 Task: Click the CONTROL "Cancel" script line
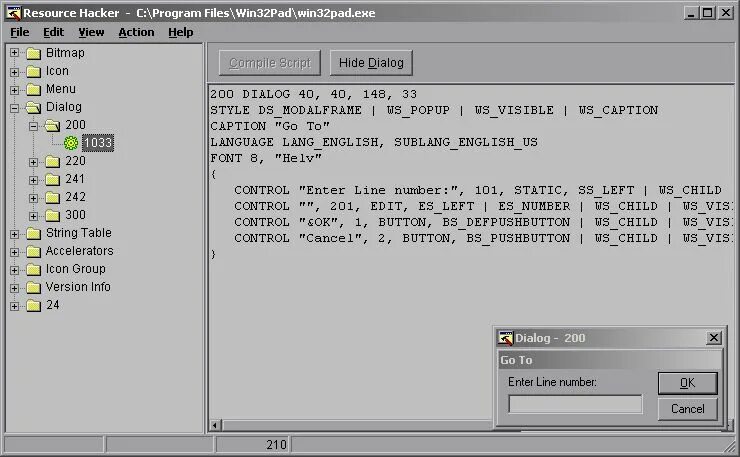(483, 238)
